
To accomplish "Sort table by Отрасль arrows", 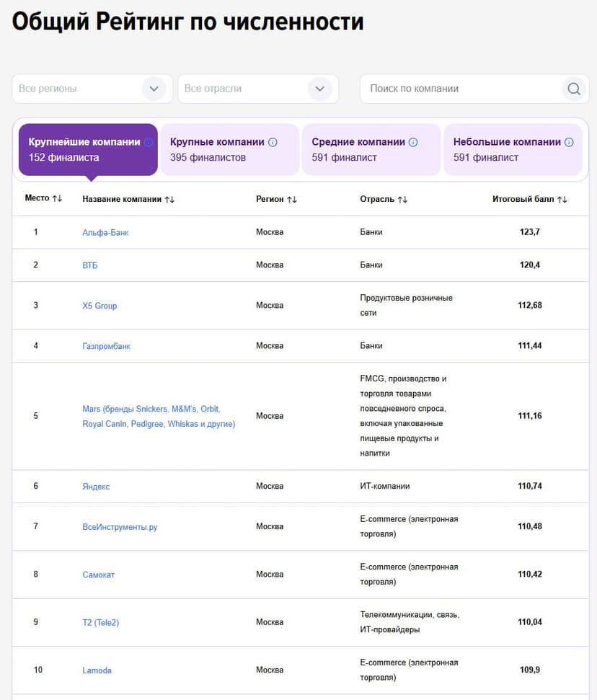I will pyautogui.click(x=402, y=199).
